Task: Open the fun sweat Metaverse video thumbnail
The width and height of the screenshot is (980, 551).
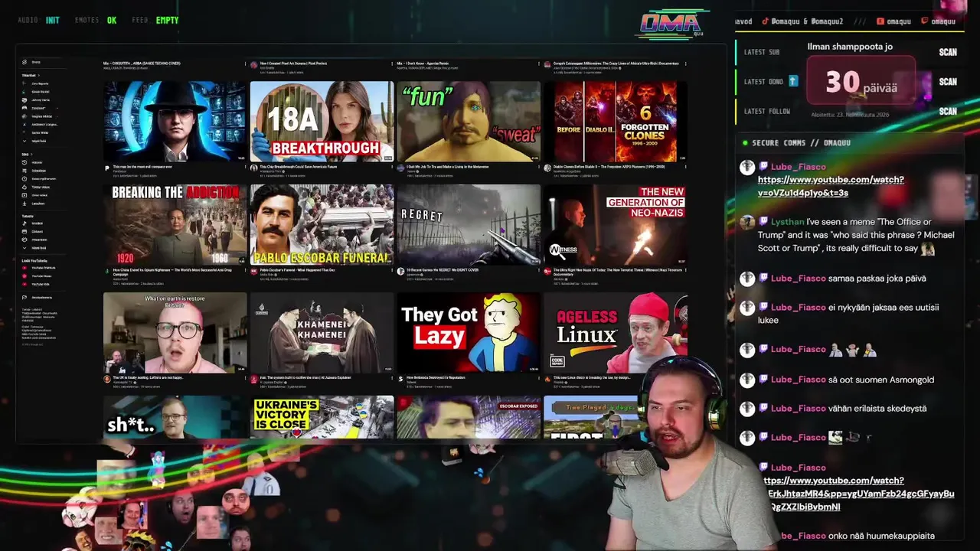Action: tap(469, 122)
